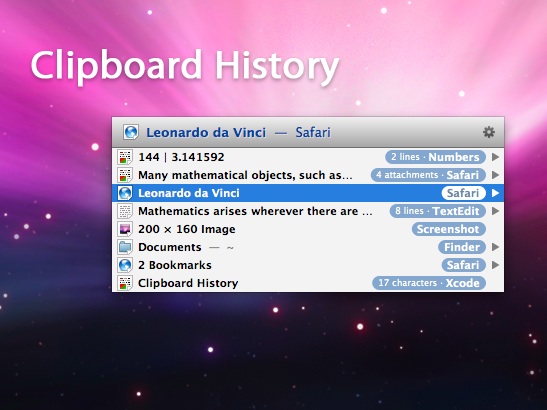The width and height of the screenshot is (547, 410).
Task: Select the Clipboard History text entry
Action: point(308,283)
